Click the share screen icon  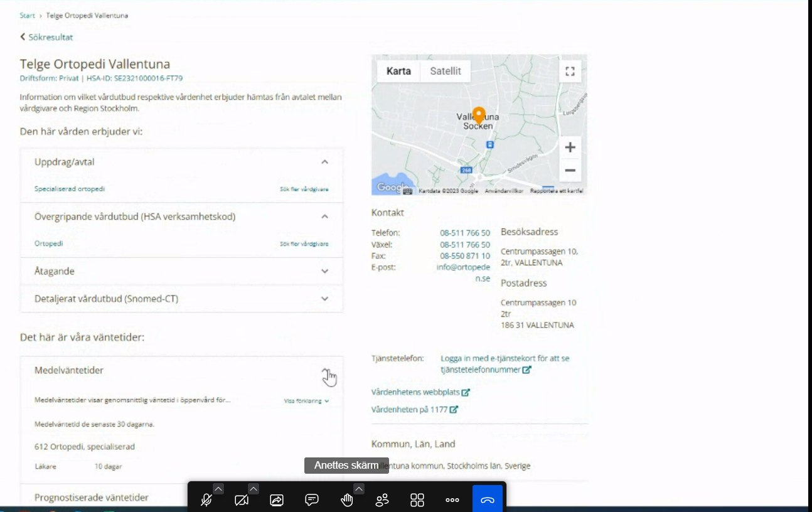[x=277, y=500]
